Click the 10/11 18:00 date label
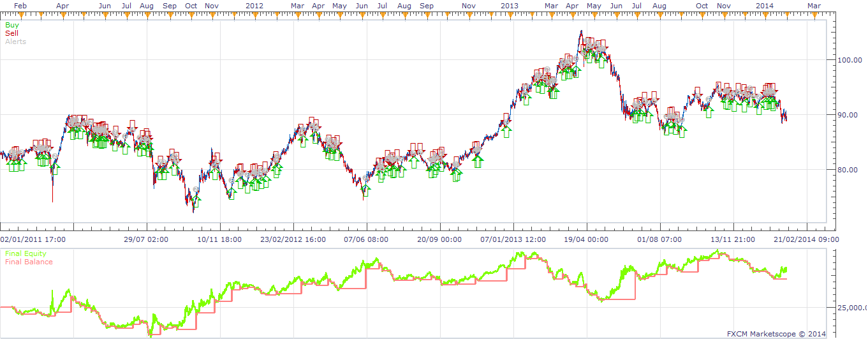The width and height of the screenshot is (868, 339). pyautogui.click(x=219, y=239)
